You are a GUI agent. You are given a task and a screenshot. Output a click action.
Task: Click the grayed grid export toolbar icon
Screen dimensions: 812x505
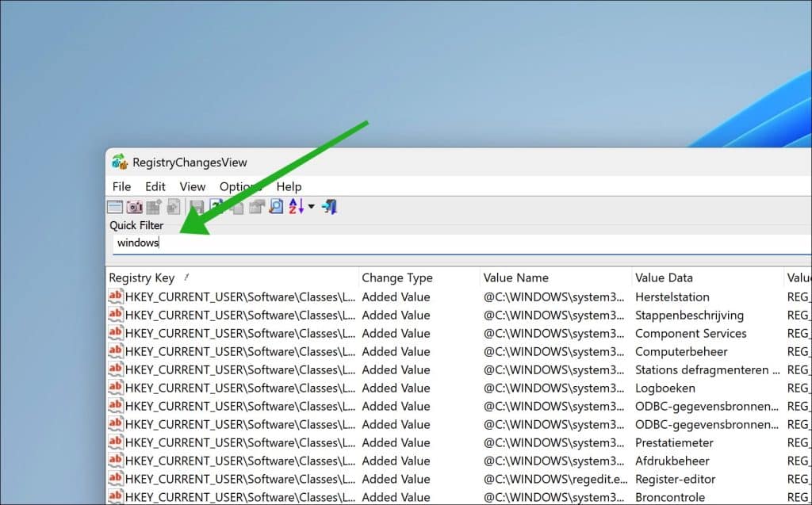[154, 207]
